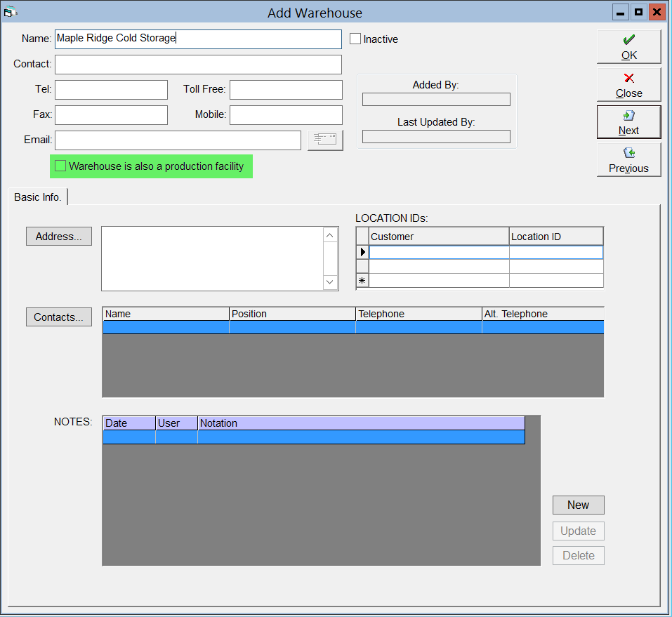Click the Customer column header in Location IDs
This screenshot has width=672, height=617.
pyautogui.click(x=439, y=237)
